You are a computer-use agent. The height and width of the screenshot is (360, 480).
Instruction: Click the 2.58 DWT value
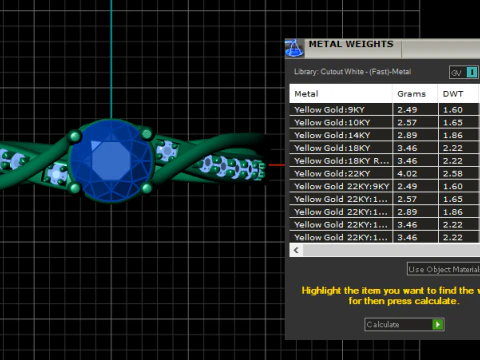453,174
